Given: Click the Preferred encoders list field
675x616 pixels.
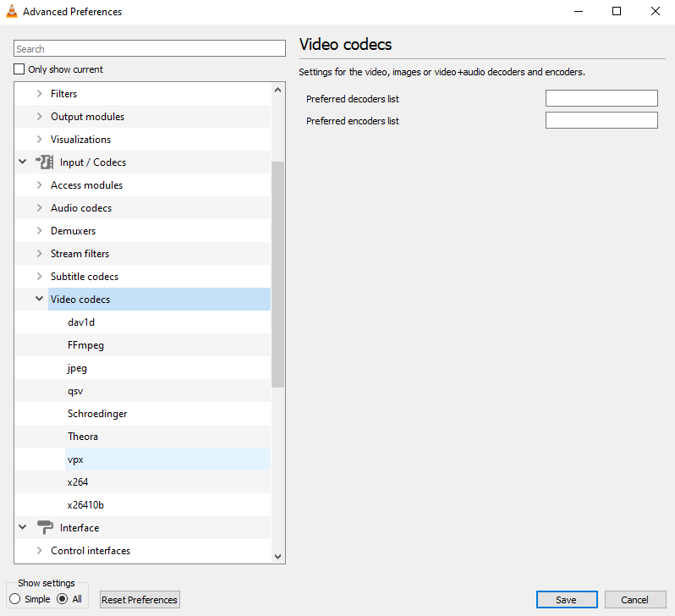Looking at the screenshot, I should point(601,120).
